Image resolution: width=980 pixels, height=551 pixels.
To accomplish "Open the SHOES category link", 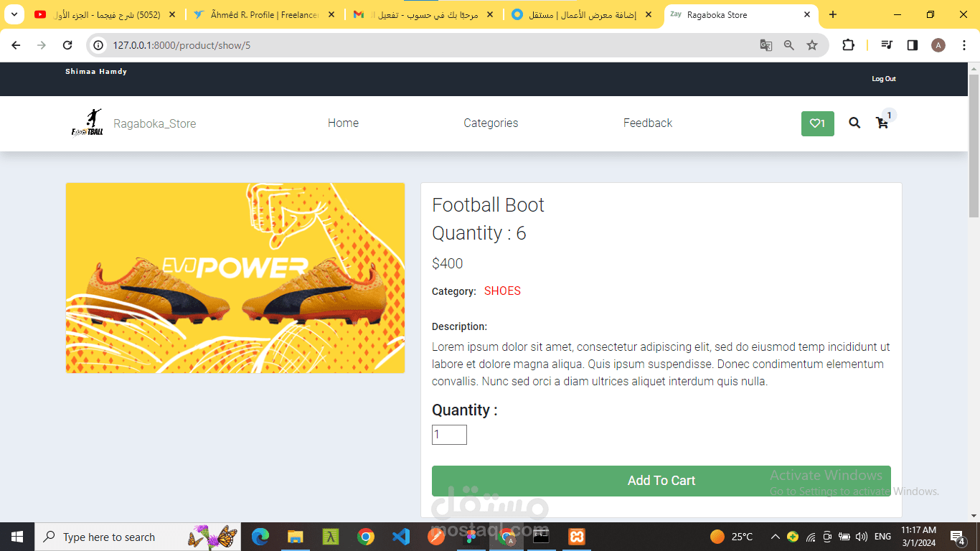I will tap(502, 291).
